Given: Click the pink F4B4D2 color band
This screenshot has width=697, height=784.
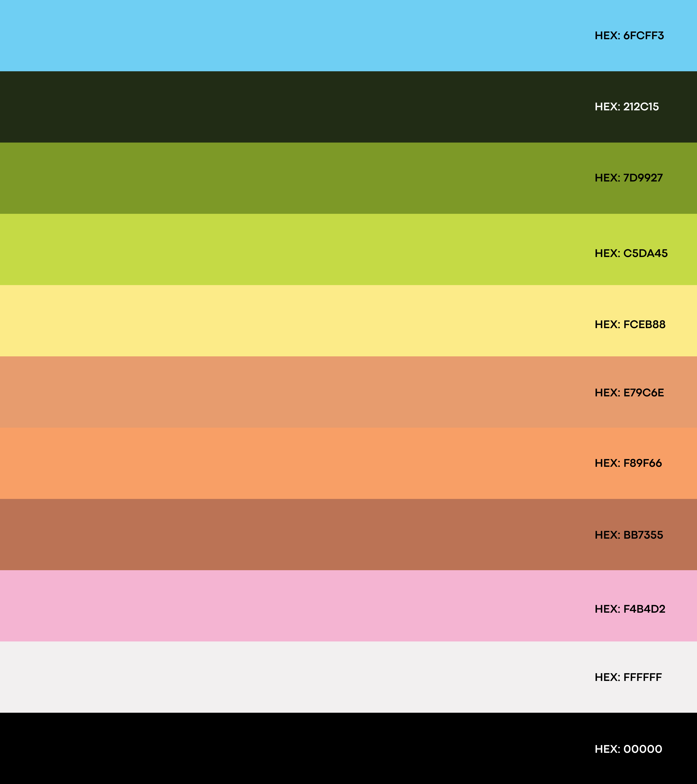Looking at the screenshot, I should click(x=292, y=606).
